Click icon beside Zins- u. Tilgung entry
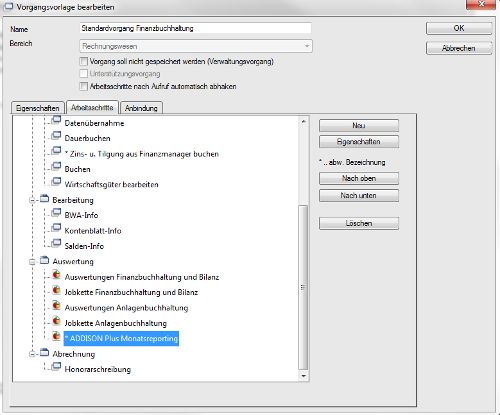500x415 pixels. [56, 151]
